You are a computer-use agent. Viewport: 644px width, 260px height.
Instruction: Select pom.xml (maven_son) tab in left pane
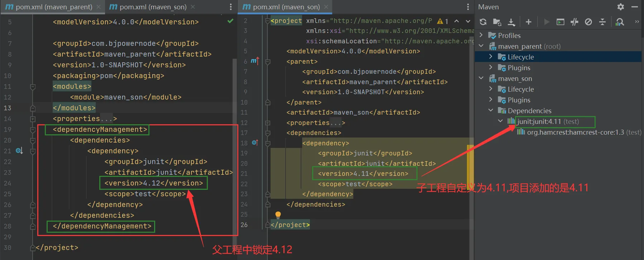153,7
